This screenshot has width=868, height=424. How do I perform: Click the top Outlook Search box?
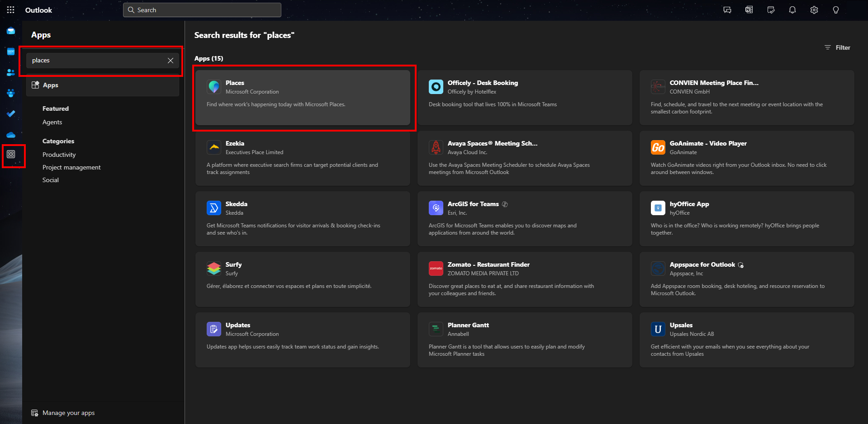(202, 10)
